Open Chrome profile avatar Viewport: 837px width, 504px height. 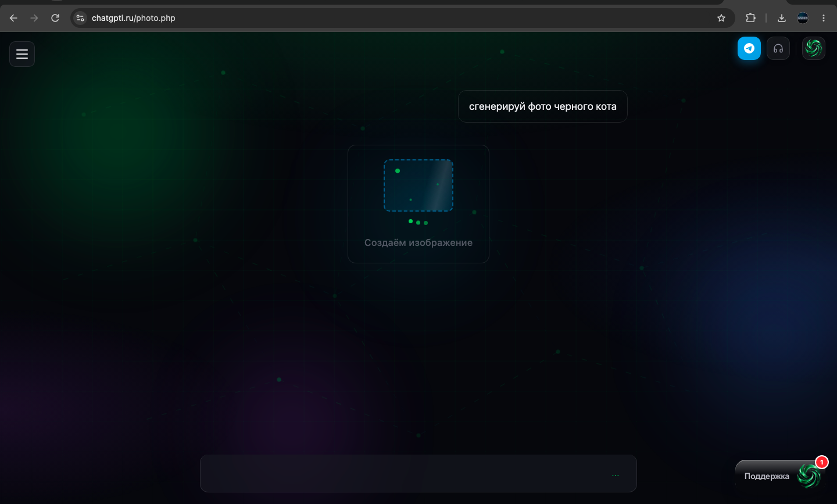(803, 18)
